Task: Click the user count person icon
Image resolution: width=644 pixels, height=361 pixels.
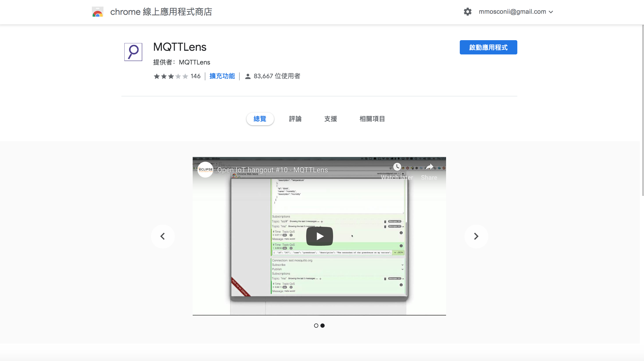Action: coord(248,76)
